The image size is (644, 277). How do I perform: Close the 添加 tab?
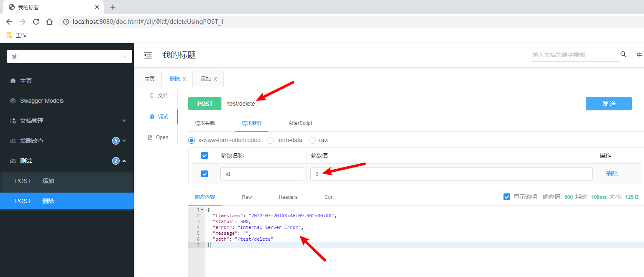pos(215,79)
